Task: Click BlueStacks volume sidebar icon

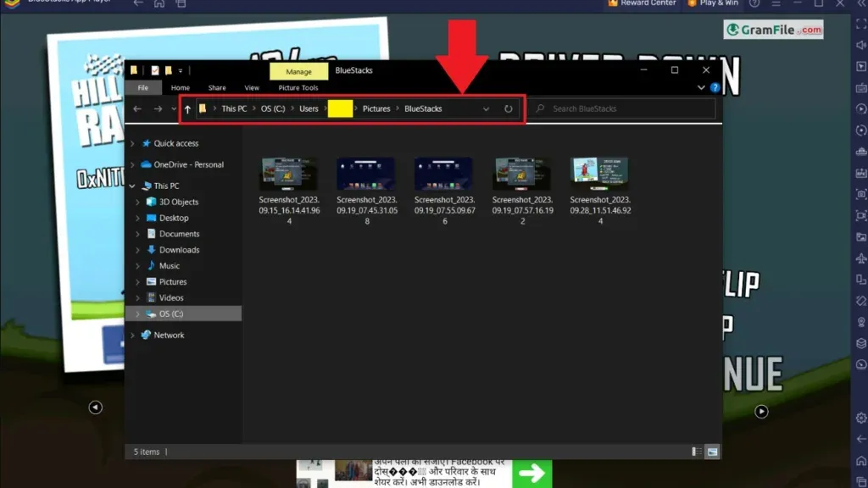Action: (861, 45)
